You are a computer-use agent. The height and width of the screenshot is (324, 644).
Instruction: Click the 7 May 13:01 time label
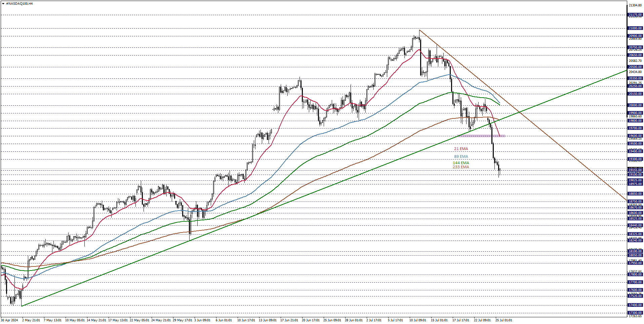[52, 320]
